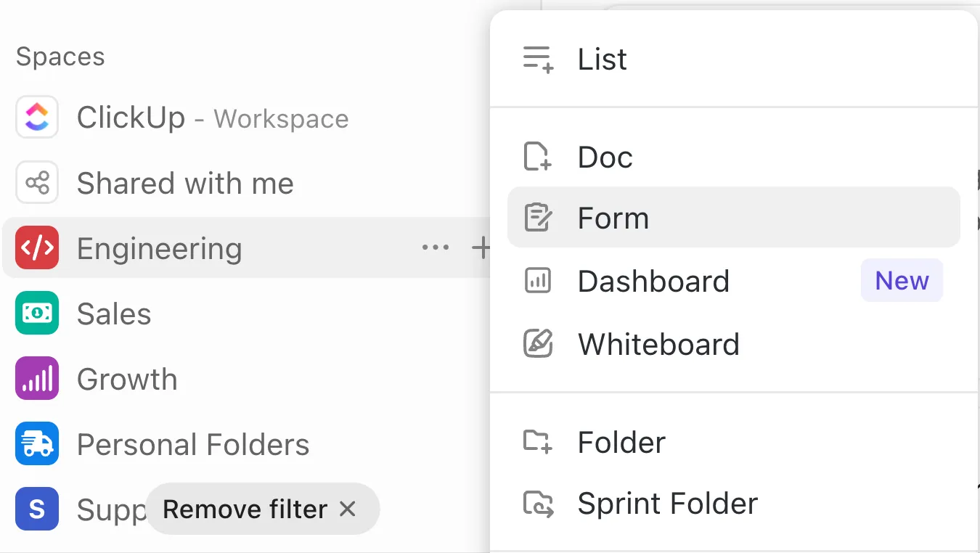Click the red Engineering code icon
The height and width of the screenshot is (553, 980).
37,247
